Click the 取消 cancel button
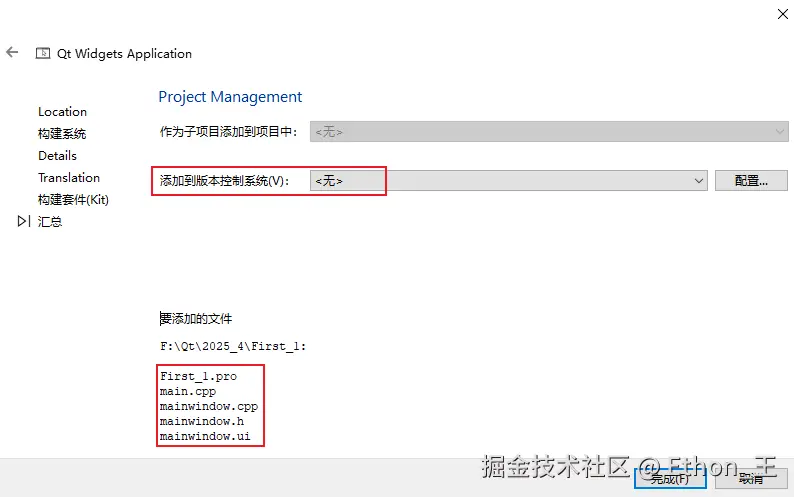This screenshot has width=794, height=497. click(751, 478)
